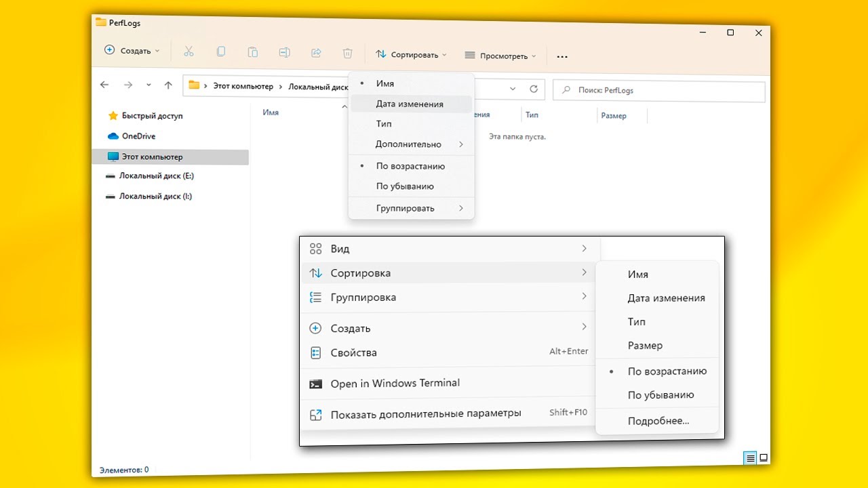Viewport: 868px width, 488px height.
Task: Select 'Open in Windows Terminal' menu entry
Action: click(x=395, y=384)
